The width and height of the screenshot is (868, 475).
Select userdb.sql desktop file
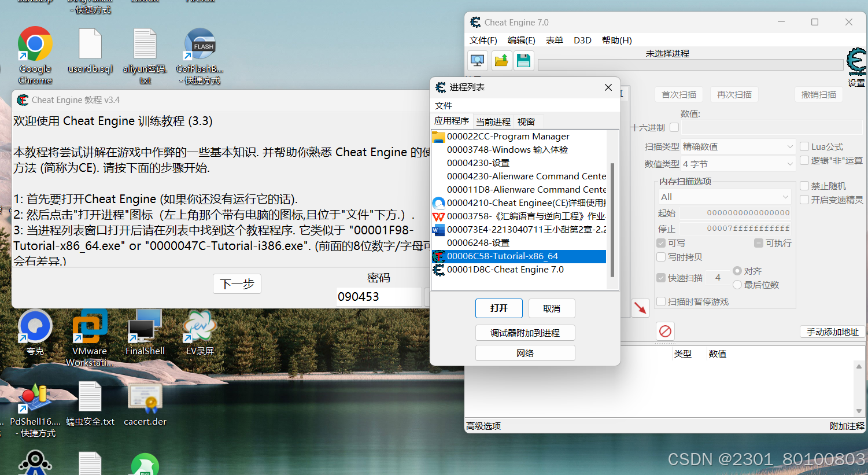[x=90, y=51]
